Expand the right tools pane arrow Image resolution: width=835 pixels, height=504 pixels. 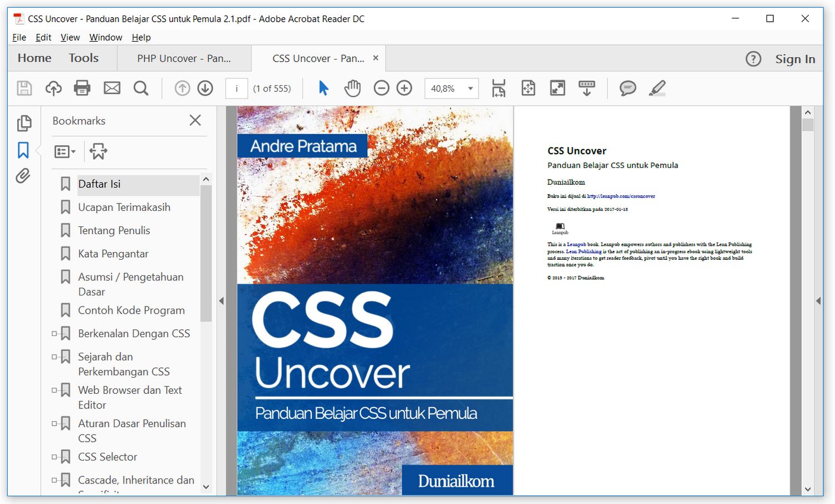818,301
